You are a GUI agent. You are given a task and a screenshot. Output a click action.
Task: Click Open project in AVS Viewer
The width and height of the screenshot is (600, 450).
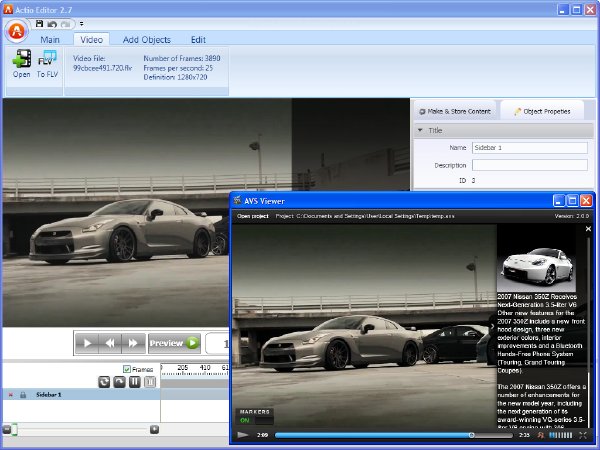pos(253,216)
